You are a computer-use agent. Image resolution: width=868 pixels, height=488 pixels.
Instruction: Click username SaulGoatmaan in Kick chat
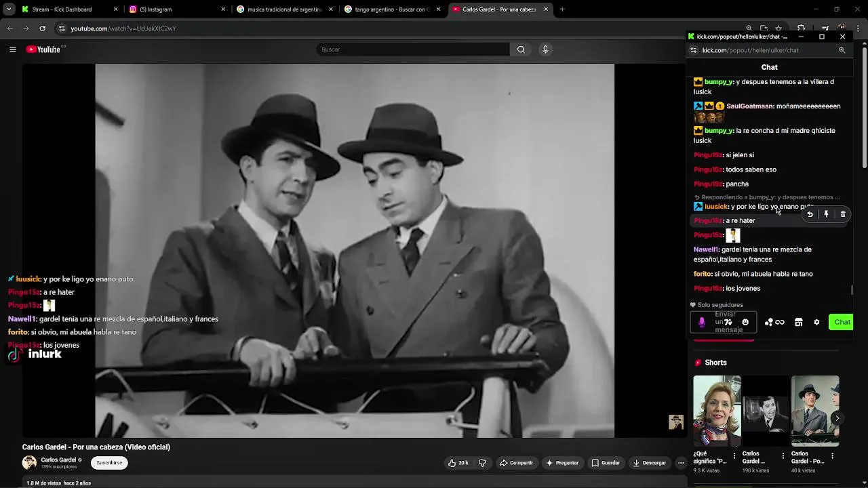tap(750, 106)
